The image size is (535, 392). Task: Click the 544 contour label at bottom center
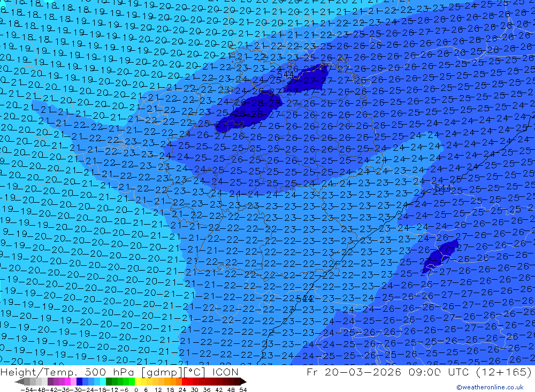[305, 299]
